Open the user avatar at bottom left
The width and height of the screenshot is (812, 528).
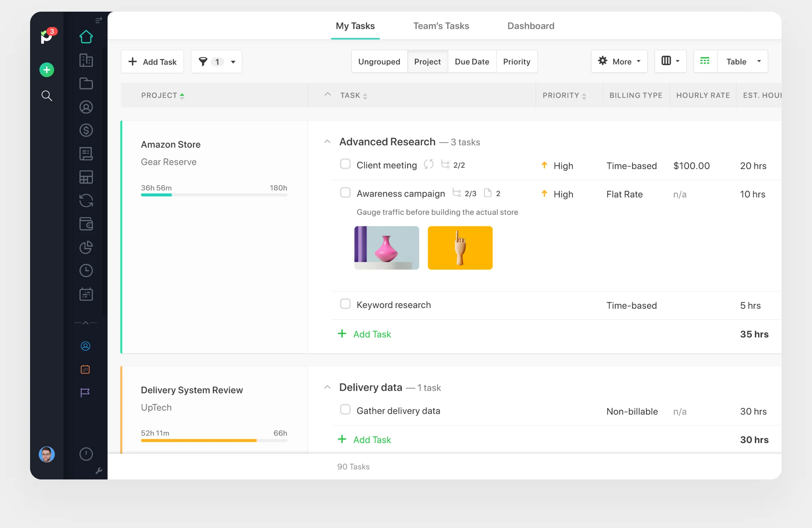pos(47,454)
